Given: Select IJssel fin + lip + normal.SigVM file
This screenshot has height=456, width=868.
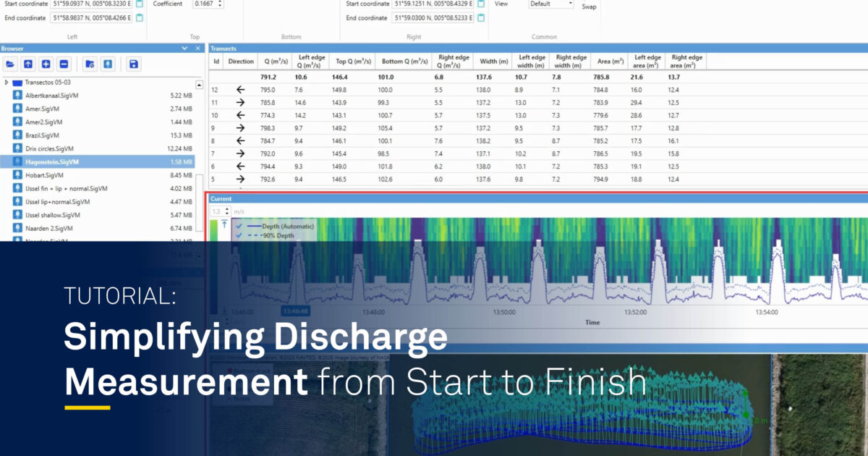Looking at the screenshot, I should (98, 188).
